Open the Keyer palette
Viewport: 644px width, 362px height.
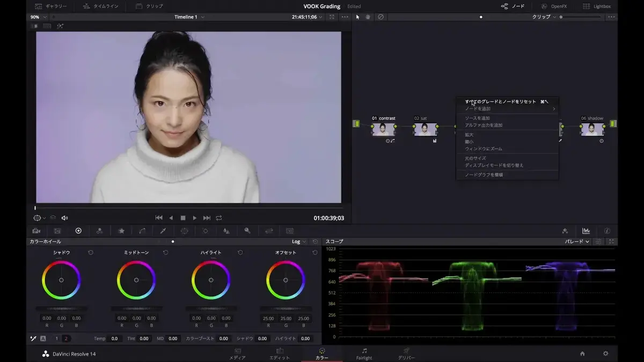pyautogui.click(x=247, y=231)
